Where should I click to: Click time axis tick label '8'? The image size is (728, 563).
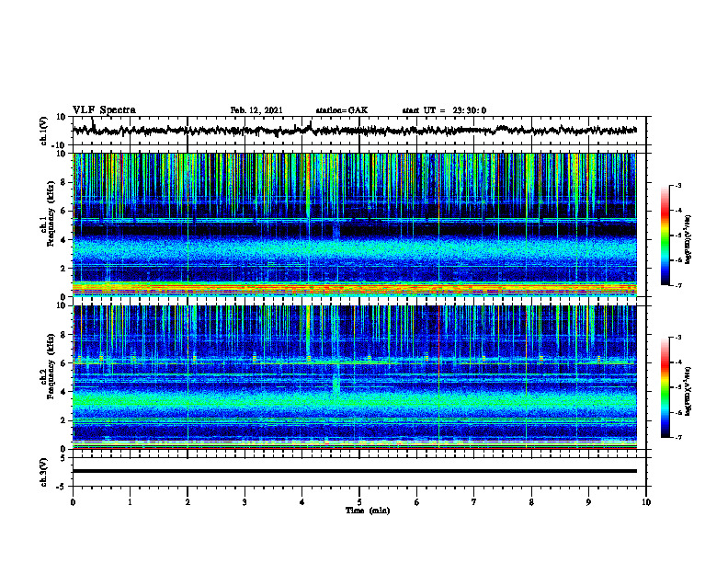(531, 502)
